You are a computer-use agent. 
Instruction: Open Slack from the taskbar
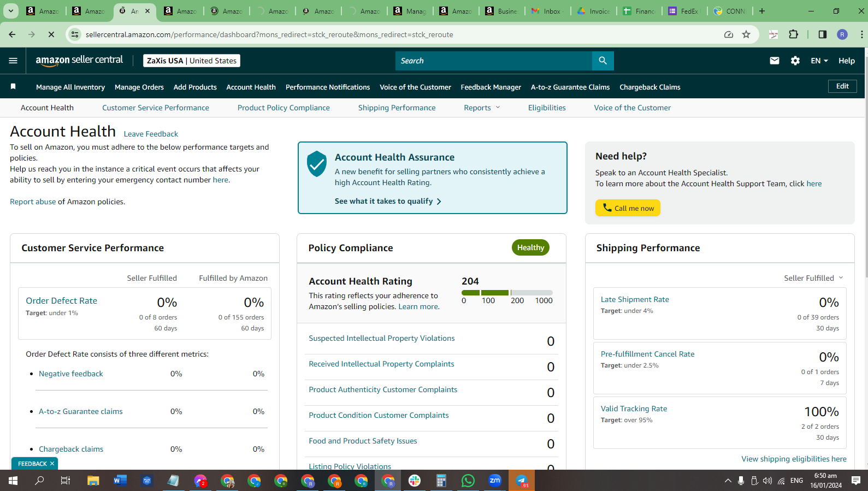(415, 481)
